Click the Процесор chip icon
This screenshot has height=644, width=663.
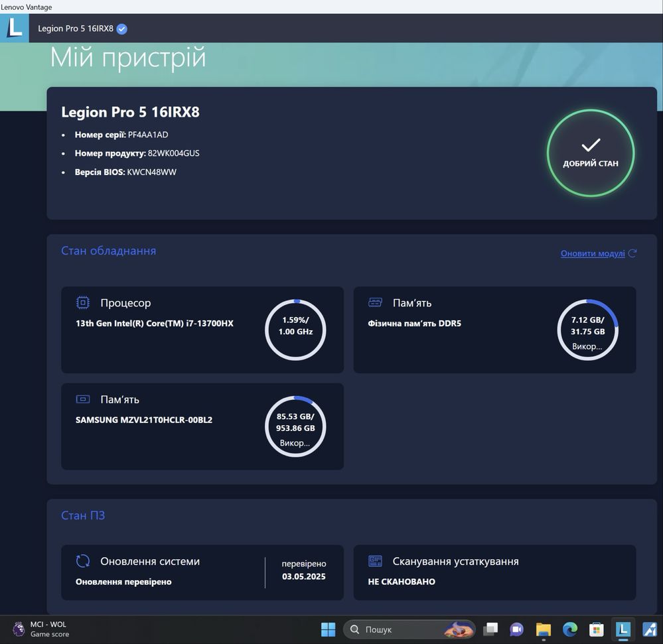pos(83,302)
